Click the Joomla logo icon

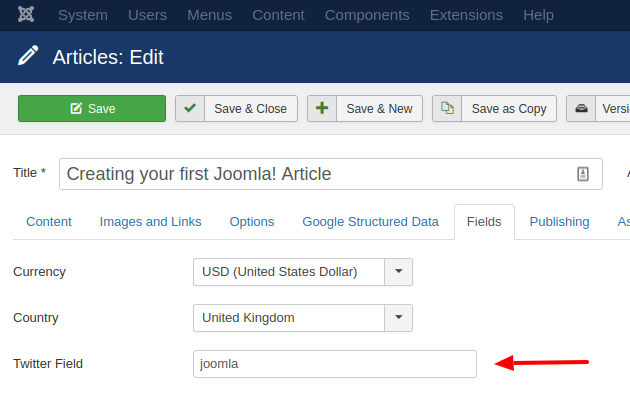(x=26, y=14)
